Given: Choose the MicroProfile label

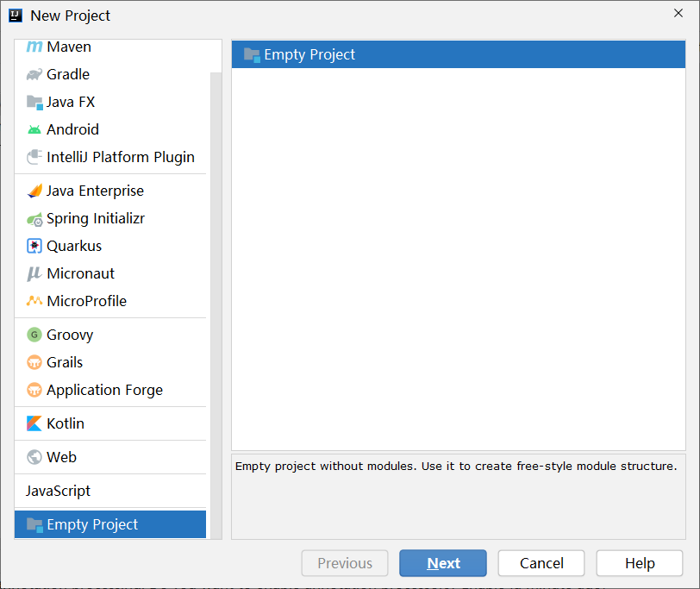Looking at the screenshot, I should pyautogui.click(x=86, y=301).
